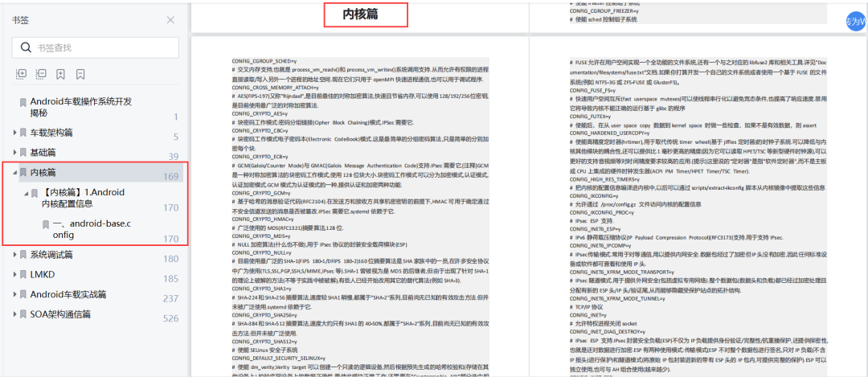The height and width of the screenshot is (377, 868).
Task: Select the 系统调试篇 bookmark
Action: (x=51, y=255)
